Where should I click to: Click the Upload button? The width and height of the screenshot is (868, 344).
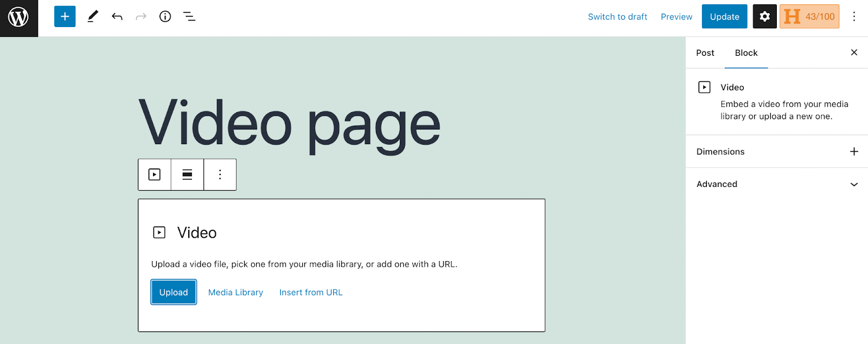pos(174,292)
